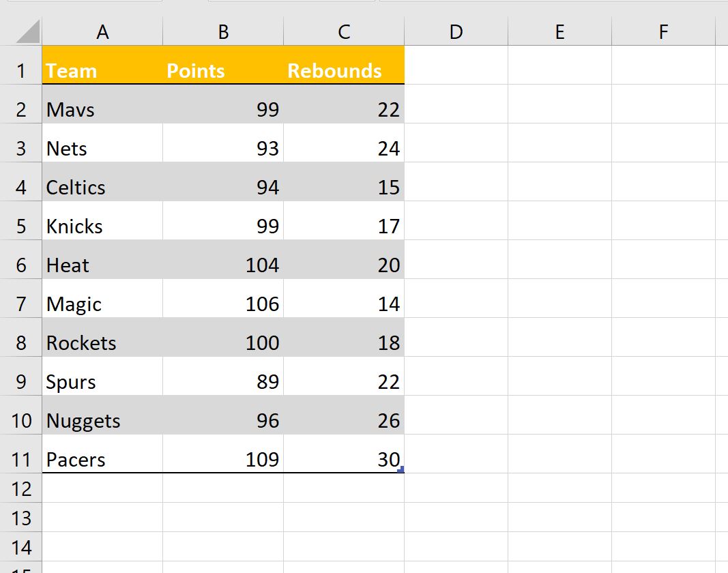Screen dimensions: 728x573
Task: Select row 5 by its row number
Action: click(20, 226)
